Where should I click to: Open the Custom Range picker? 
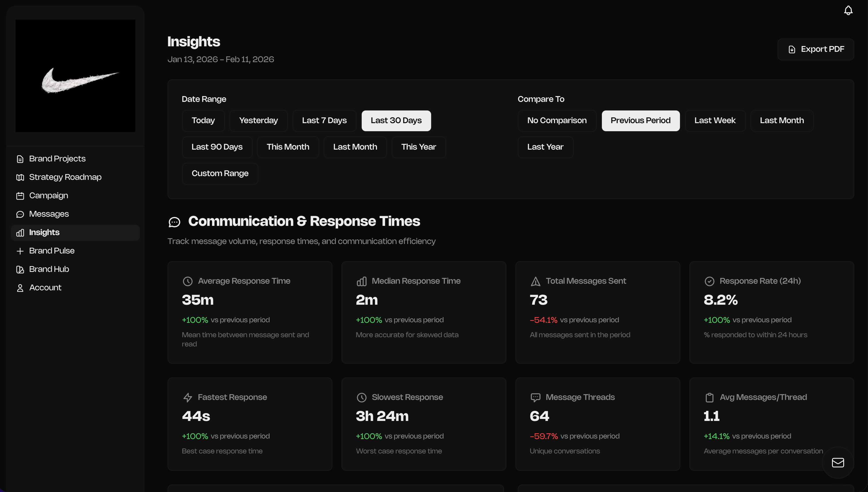coord(220,173)
